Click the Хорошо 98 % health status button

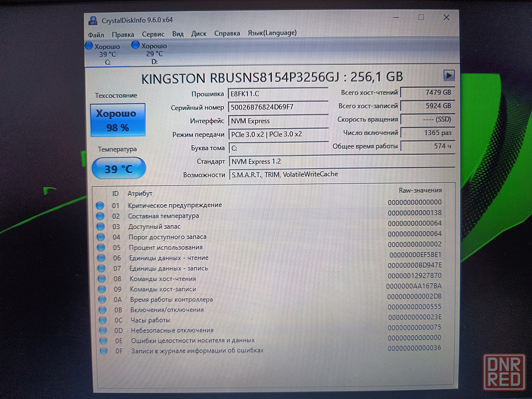tap(119, 120)
